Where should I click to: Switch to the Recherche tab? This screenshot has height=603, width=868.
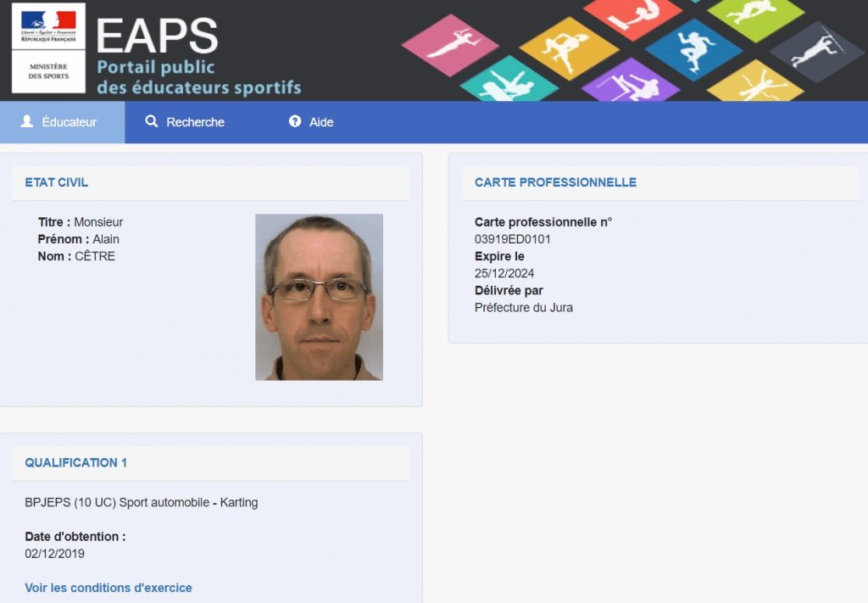186,122
